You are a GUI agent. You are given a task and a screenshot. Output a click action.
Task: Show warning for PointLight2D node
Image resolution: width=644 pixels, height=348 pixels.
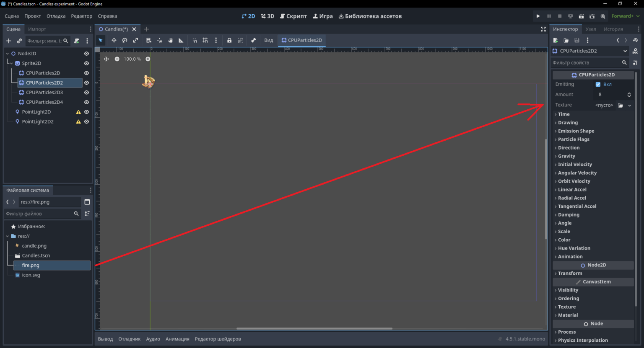[78, 112]
